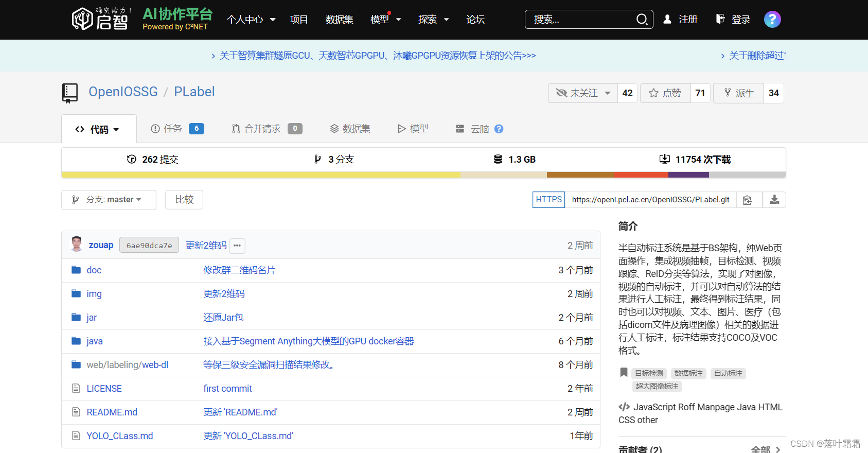Click the star icon for 点赞

tap(653, 93)
